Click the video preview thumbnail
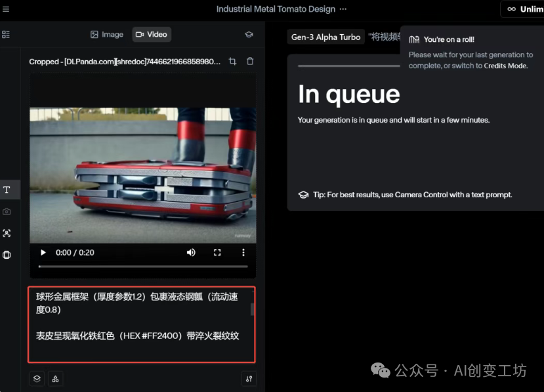The width and height of the screenshot is (544, 392). click(143, 176)
